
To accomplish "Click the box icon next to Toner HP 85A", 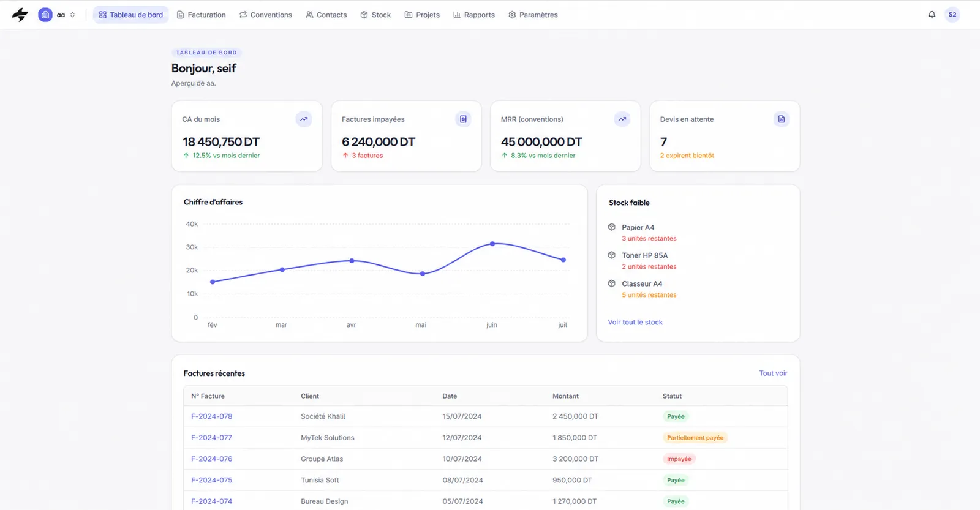I will point(611,255).
